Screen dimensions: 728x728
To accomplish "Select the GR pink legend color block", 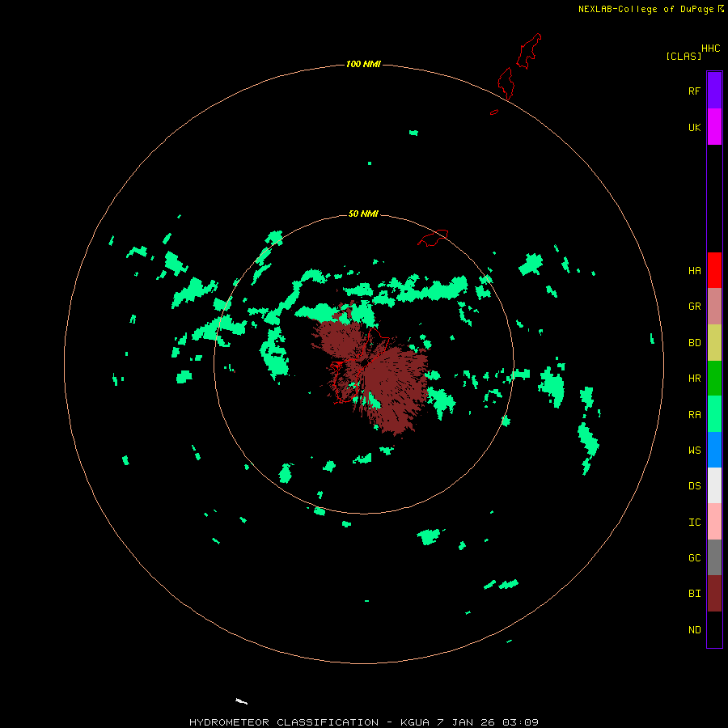I will pos(714,307).
